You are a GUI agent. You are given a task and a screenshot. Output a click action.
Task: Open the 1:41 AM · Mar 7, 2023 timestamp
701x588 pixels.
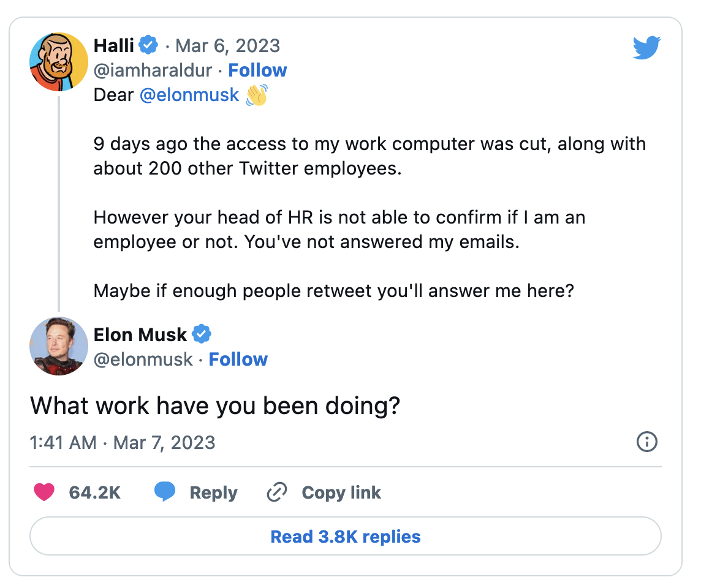point(123,442)
